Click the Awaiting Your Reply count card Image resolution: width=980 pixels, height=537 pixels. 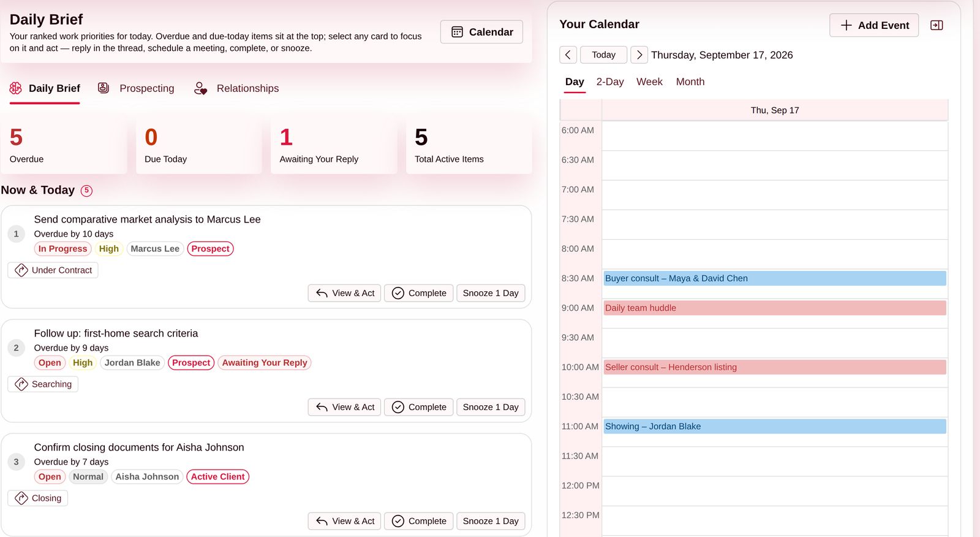click(334, 146)
